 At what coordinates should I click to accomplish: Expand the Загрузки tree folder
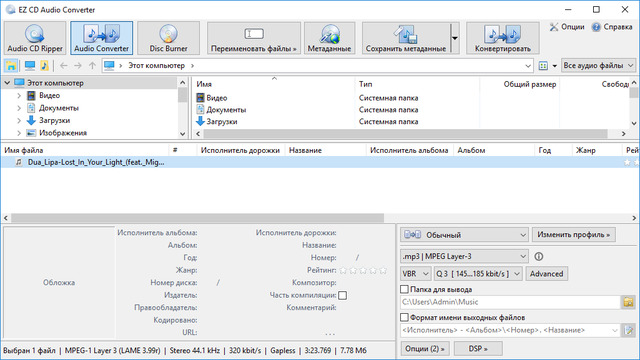point(19,120)
